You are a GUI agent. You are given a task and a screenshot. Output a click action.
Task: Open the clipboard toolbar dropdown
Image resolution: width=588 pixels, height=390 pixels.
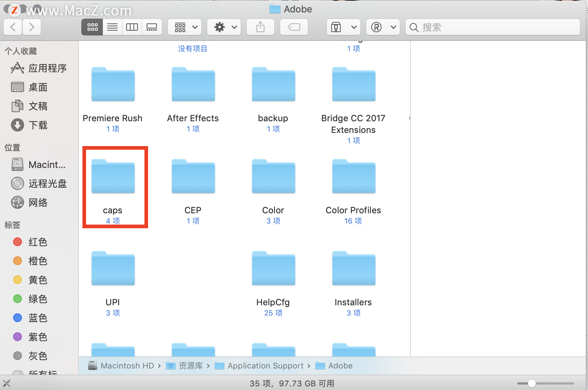[344, 27]
